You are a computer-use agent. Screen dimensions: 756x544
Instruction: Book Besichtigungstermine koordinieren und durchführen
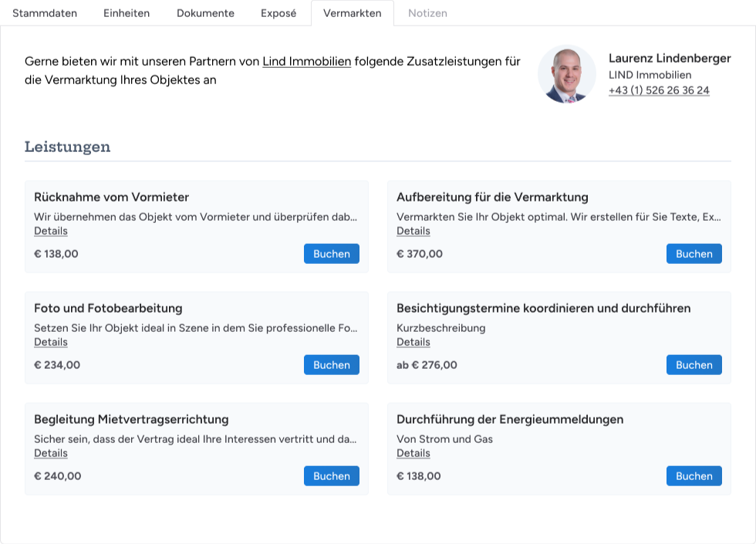pos(694,364)
